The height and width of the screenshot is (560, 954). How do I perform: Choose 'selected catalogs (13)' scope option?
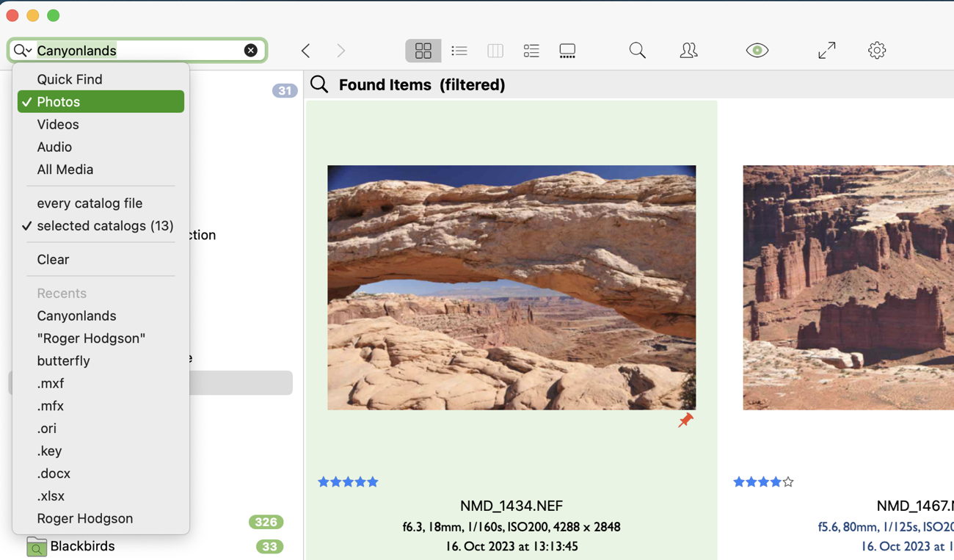click(x=105, y=226)
